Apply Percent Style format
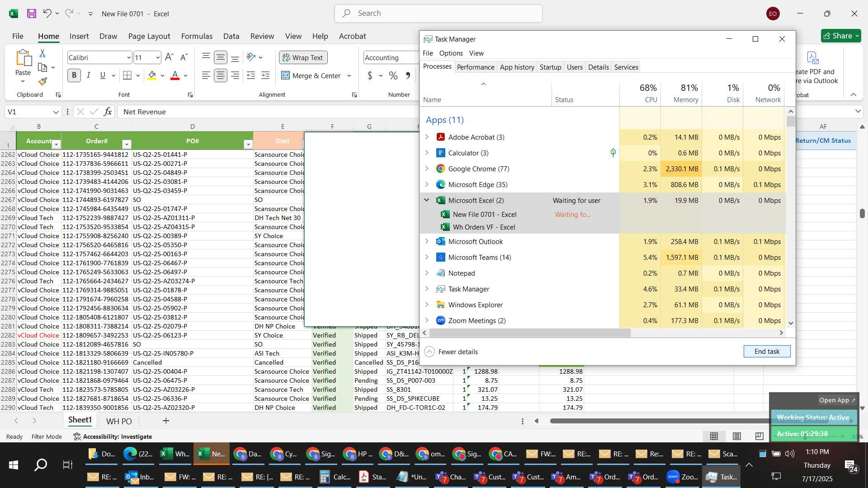Screen dimensions: 868x488 click(x=393, y=75)
